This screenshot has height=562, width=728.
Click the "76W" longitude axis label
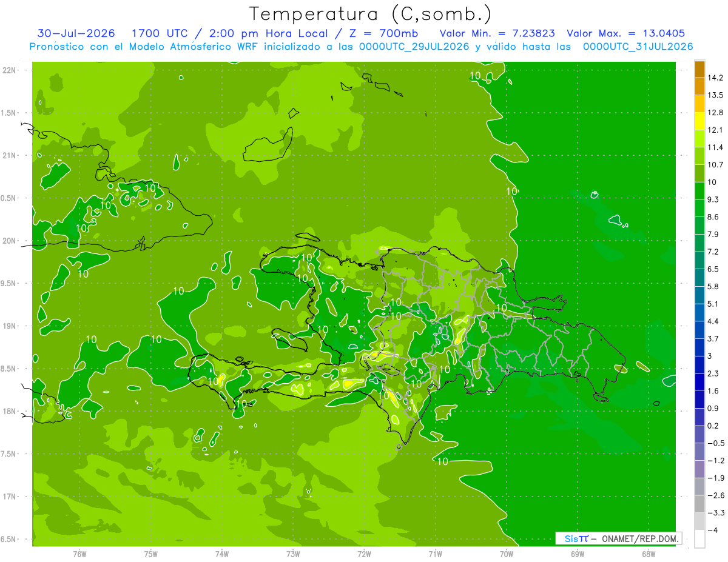point(79,554)
